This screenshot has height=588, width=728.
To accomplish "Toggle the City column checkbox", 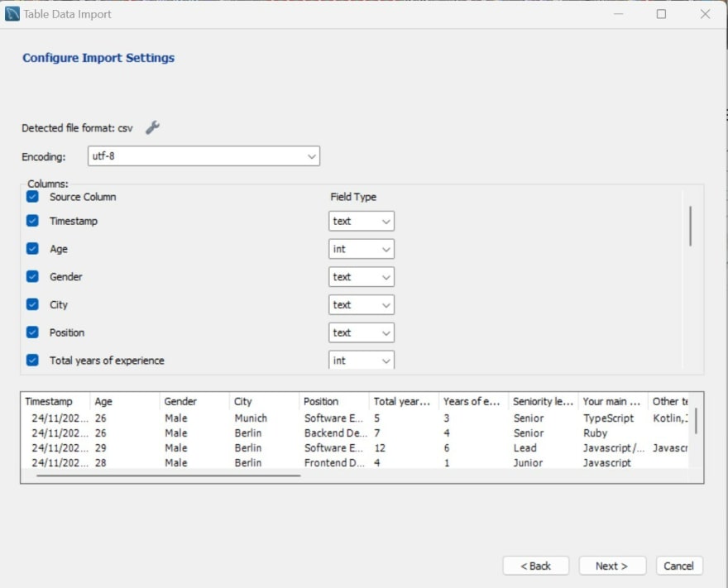I will pos(32,304).
